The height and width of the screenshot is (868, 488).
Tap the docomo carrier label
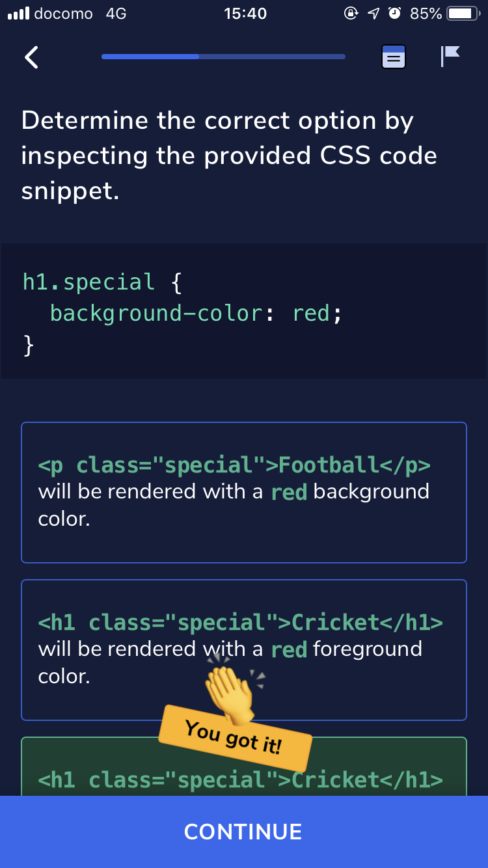63,14
